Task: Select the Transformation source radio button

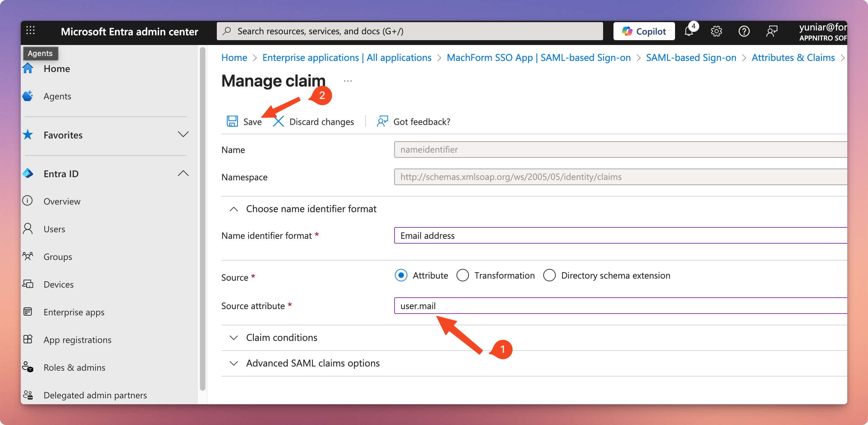Action: click(463, 275)
